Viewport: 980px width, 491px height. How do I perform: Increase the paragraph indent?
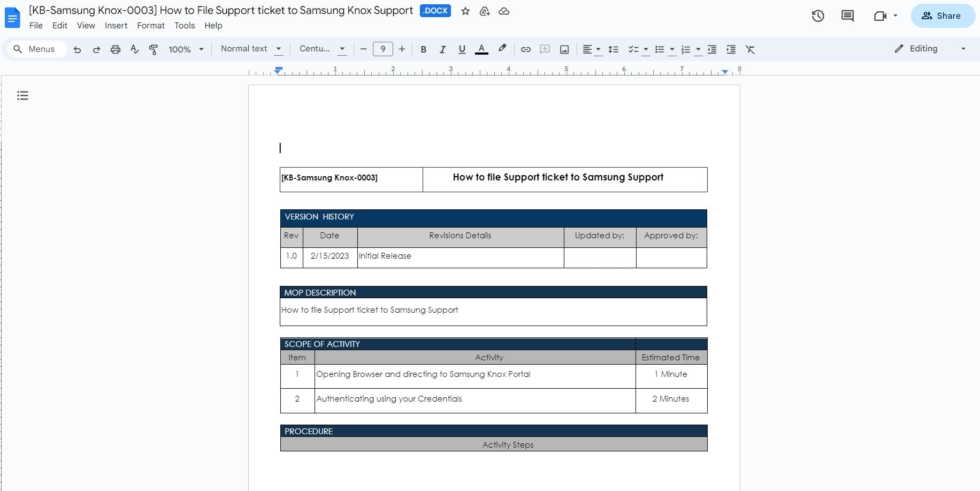point(731,49)
